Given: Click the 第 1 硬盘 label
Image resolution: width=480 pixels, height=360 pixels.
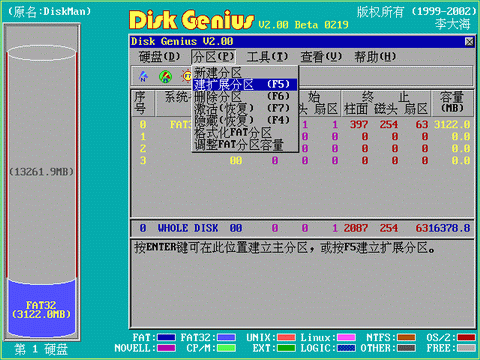Looking at the screenshot, I should (x=41, y=349).
